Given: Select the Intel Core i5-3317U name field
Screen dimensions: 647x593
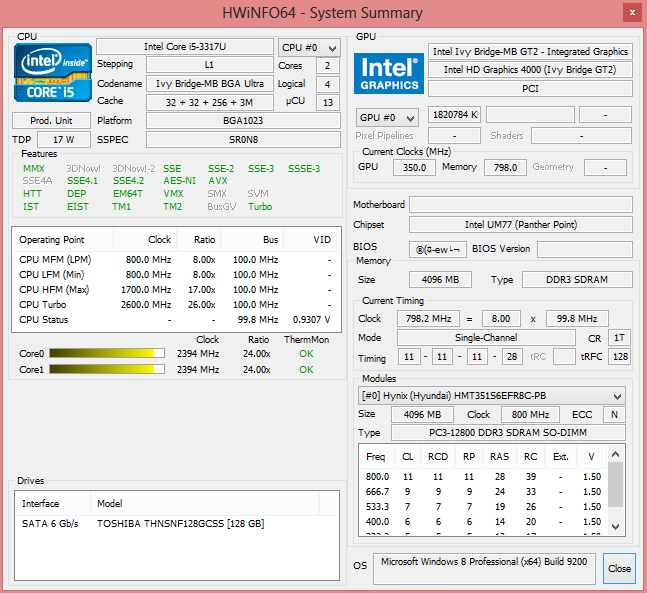Looking at the screenshot, I should click(185, 47).
